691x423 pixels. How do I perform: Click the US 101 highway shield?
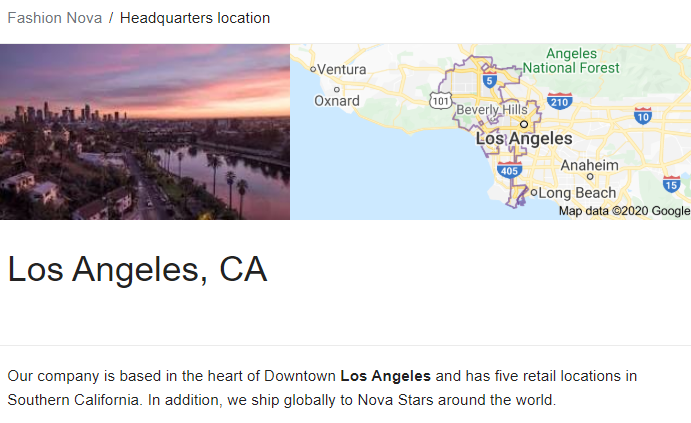pos(441,101)
